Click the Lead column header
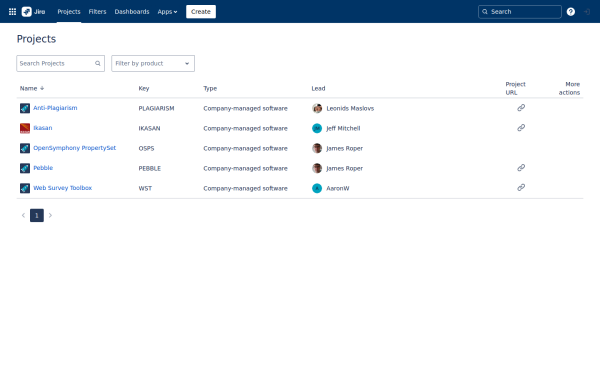 coord(318,88)
